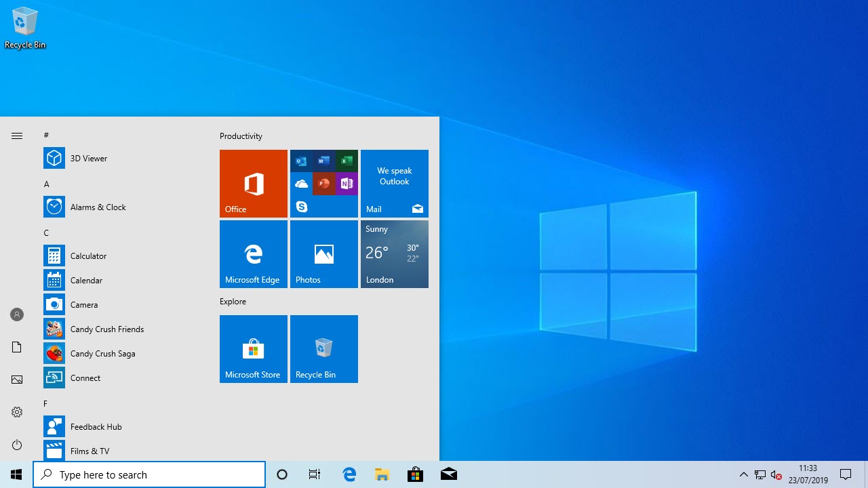Open the Pictures icon in Start sidebar

click(x=17, y=380)
